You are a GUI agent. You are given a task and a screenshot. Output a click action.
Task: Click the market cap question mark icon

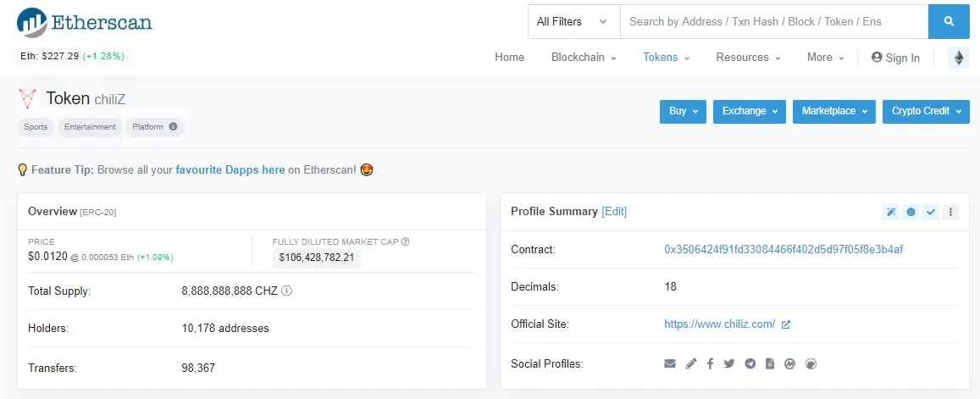405,242
